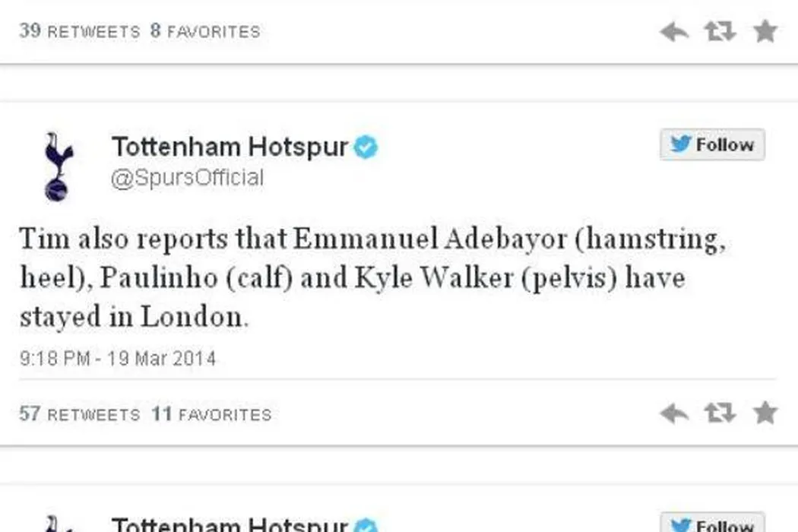Retweet the Adebayor injury tweet

tap(720, 413)
